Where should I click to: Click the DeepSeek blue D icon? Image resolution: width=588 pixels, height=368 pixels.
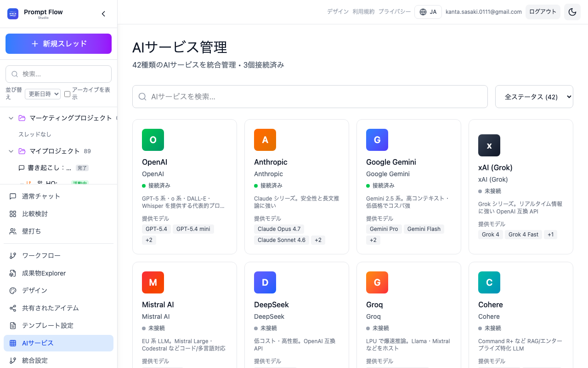click(x=265, y=282)
